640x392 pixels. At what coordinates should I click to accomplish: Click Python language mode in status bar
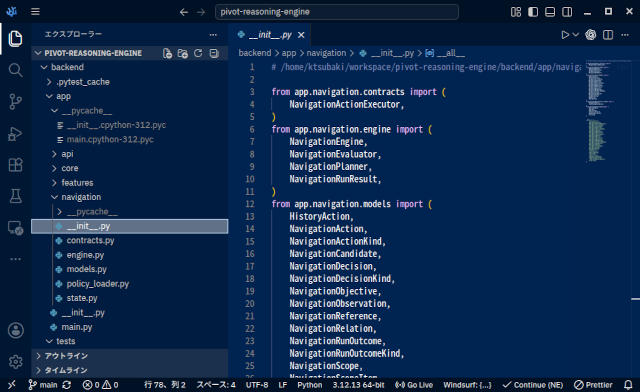click(309, 385)
